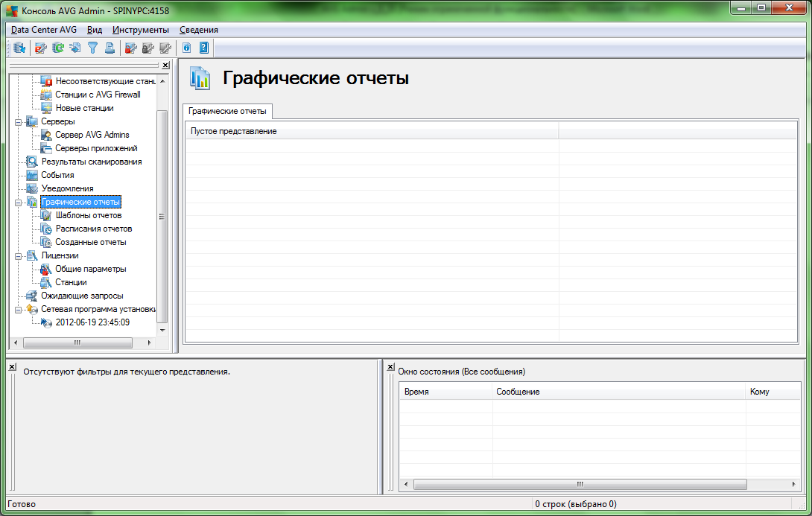
Task: Click the firewall icon beside Станции с AVG Firewall
Action: [47, 95]
